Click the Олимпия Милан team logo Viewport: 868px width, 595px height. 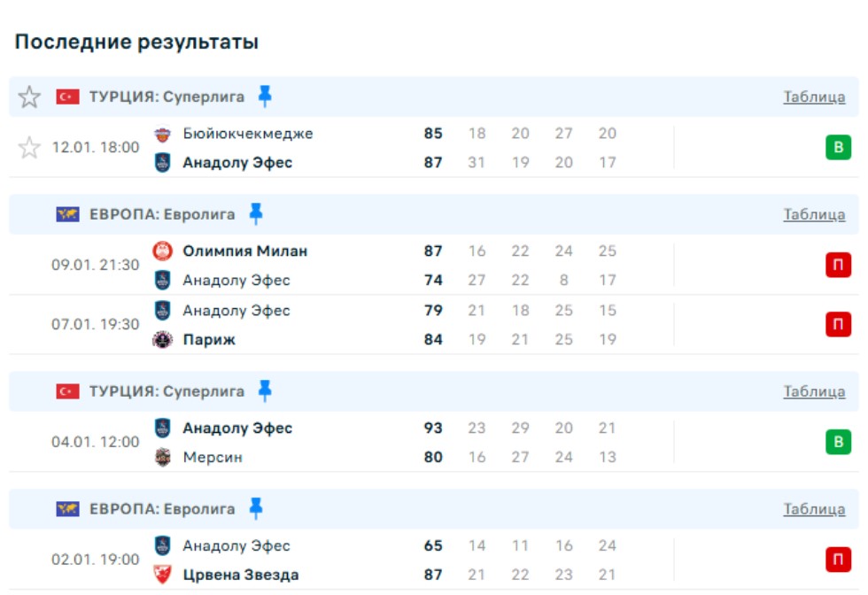tap(162, 251)
